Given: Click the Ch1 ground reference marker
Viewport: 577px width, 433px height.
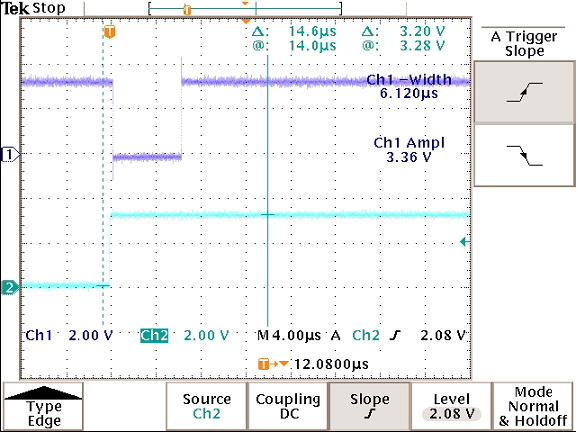Looking at the screenshot, I should pyautogui.click(x=10, y=154).
